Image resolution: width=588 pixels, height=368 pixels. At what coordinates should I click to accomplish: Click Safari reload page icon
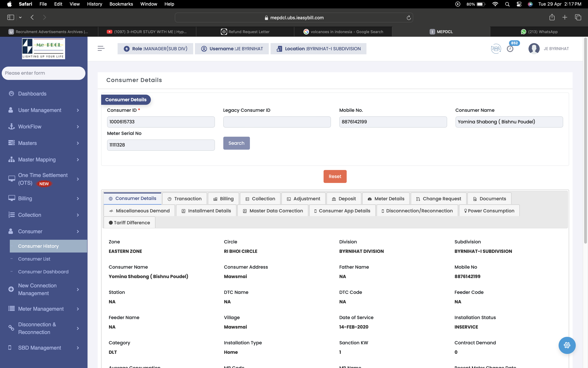click(x=408, y=18)
